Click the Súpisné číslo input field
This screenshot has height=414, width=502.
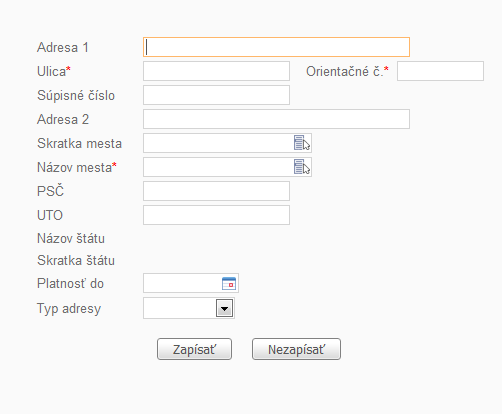point(216,95)
